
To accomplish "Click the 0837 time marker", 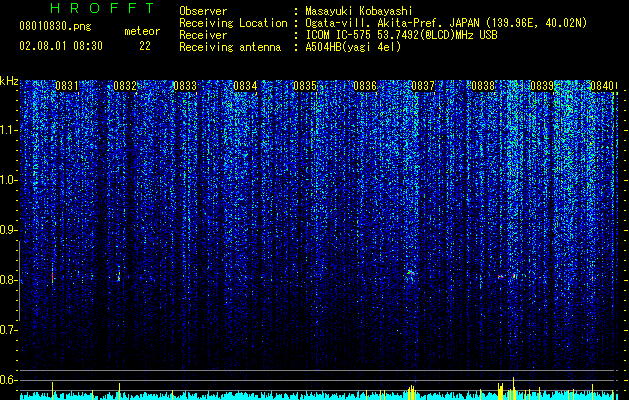I will [423, 86].
